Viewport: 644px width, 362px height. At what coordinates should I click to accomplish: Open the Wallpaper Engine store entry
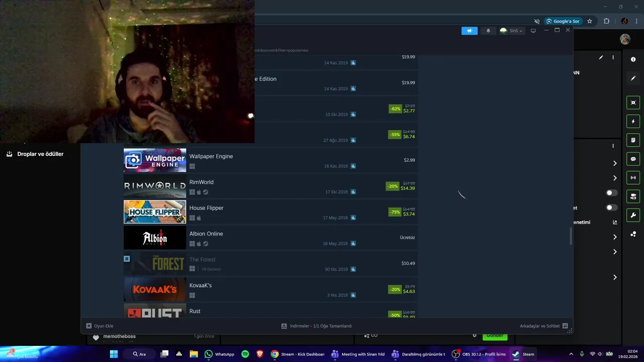271,160
